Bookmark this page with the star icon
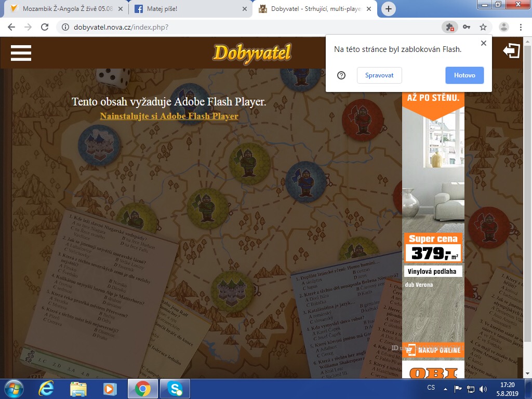 [483, 27]
